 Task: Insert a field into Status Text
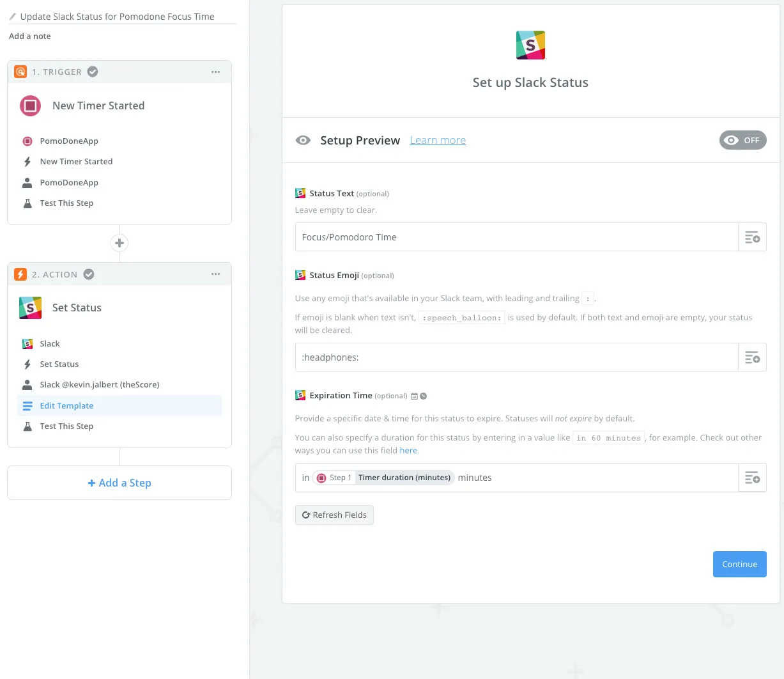(752, 237)
